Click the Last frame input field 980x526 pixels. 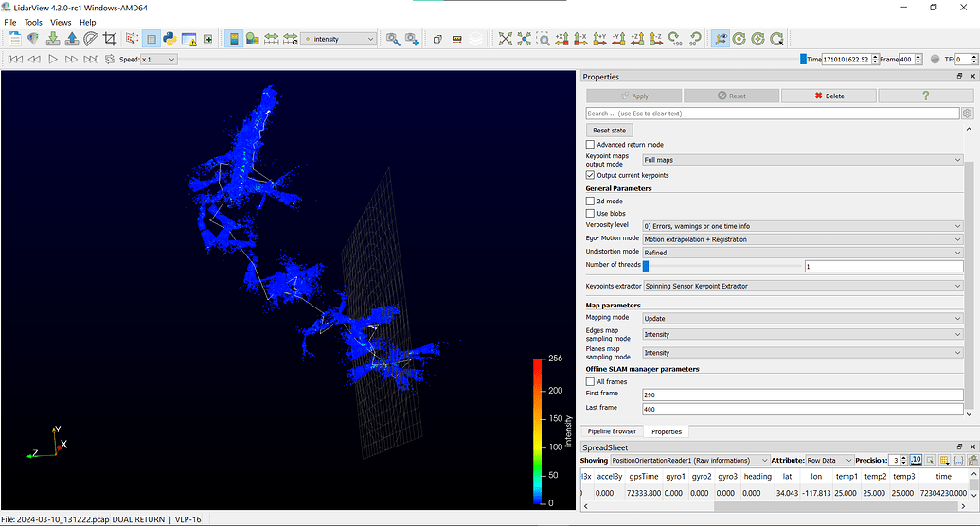803,410
